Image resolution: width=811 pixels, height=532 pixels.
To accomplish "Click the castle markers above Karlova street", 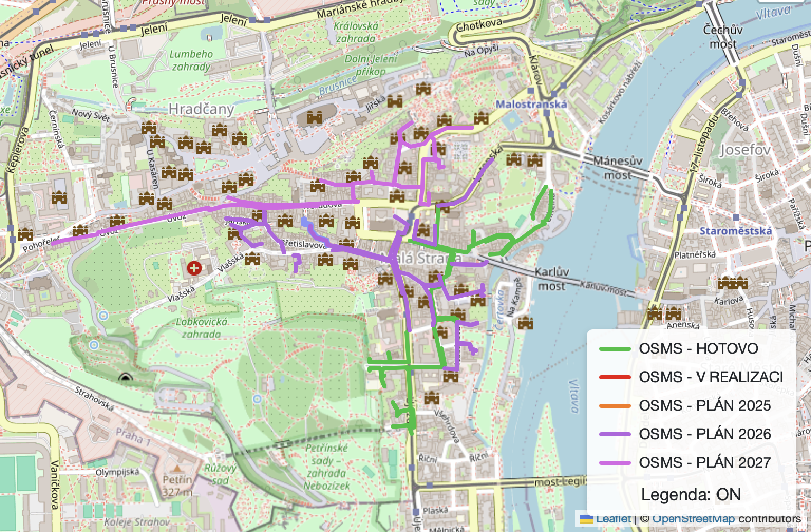I will [733, 283].
